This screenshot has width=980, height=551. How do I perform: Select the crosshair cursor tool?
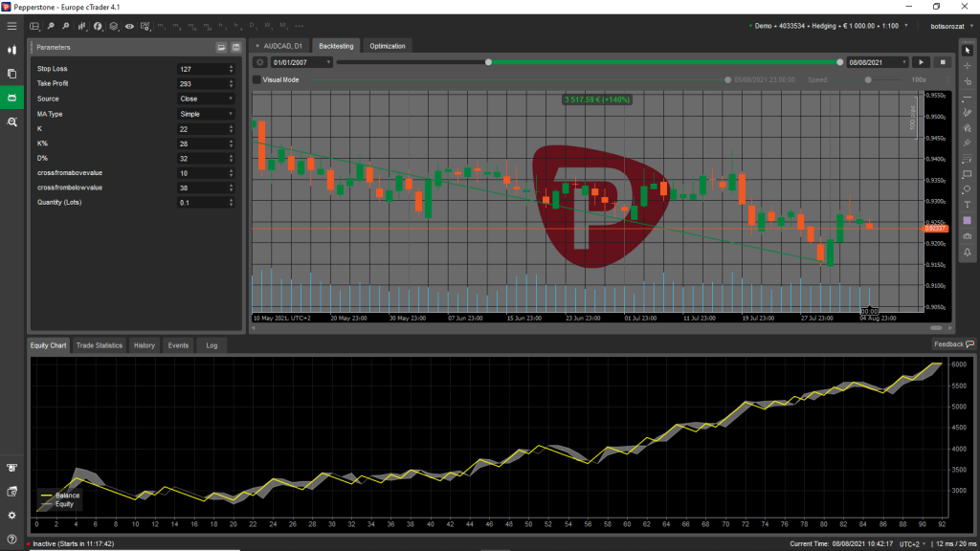click(967, 65)
